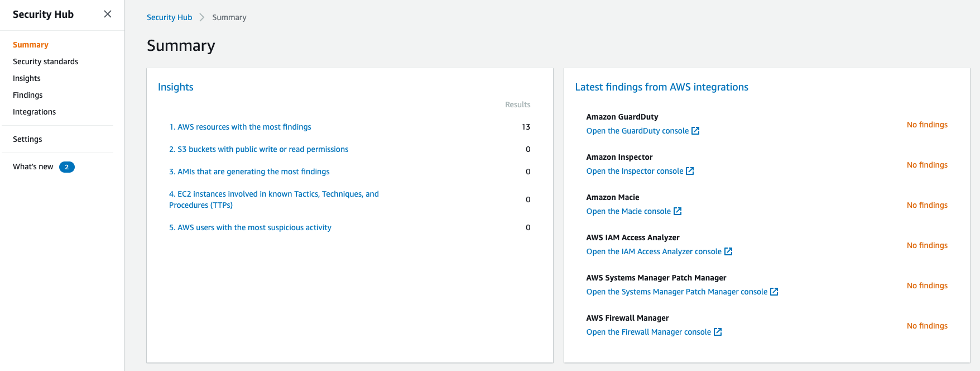The width and height of the screenshot is (980, 371).
Task: Open What's new in the sidebar
Action: [x=33, y=167]
